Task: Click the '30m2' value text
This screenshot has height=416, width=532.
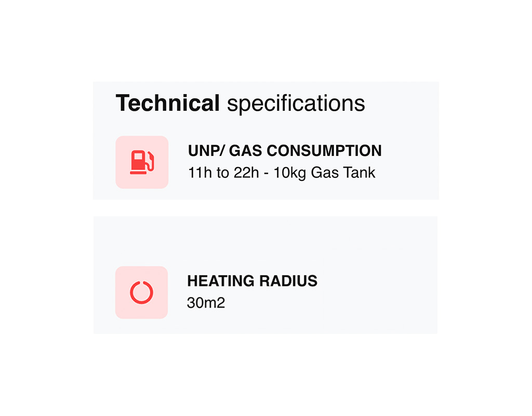Action: (x=206, y=303)
